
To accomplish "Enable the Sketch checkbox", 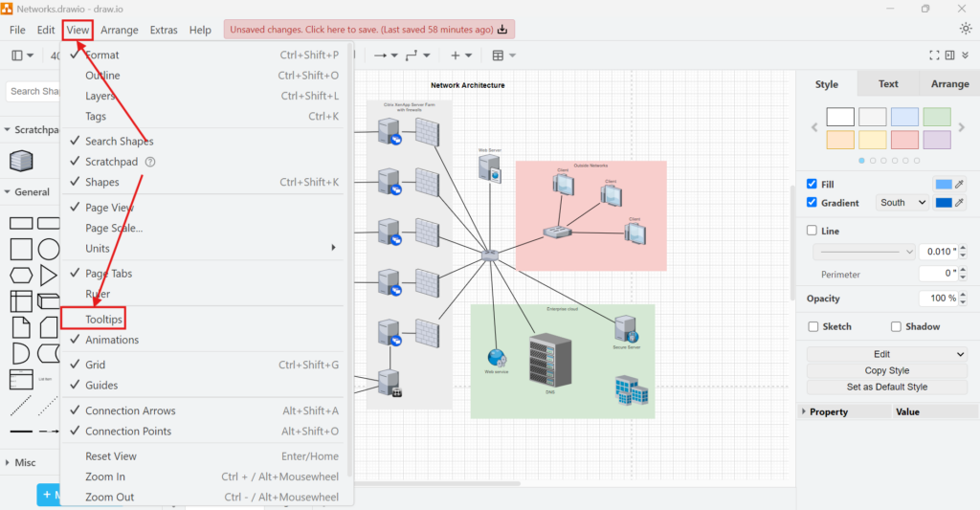I will pyautogui.click(x=813, y=326).
